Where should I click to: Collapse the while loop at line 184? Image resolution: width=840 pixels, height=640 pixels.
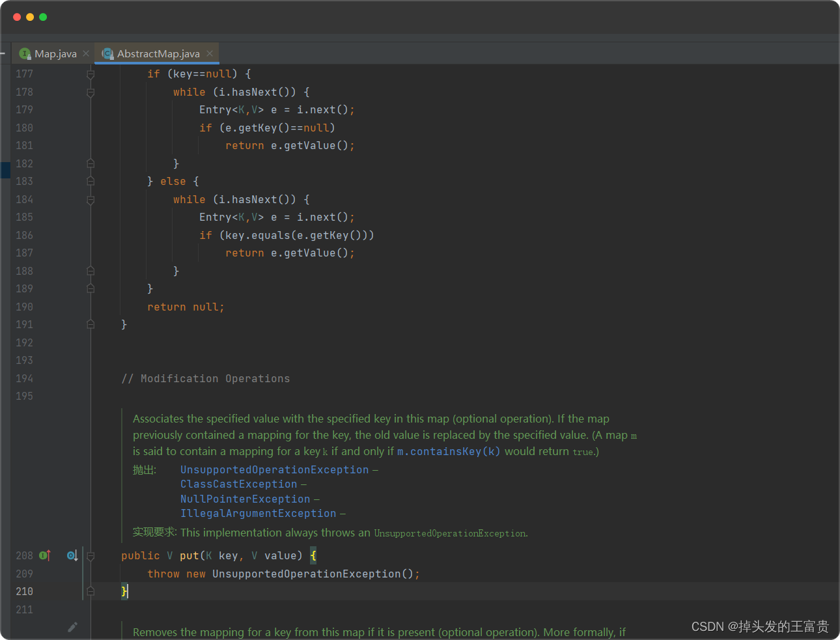point(91,200)
